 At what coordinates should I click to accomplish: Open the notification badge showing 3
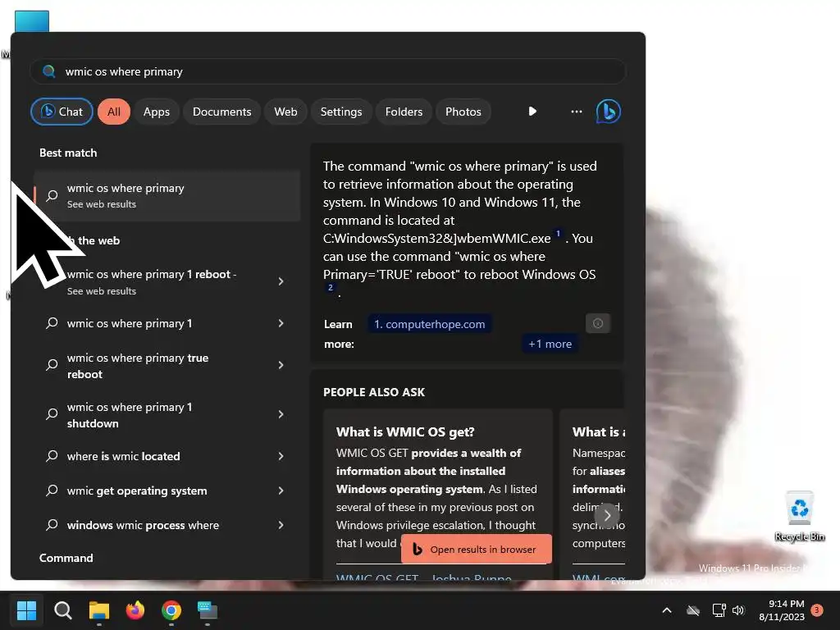(817, 609)
